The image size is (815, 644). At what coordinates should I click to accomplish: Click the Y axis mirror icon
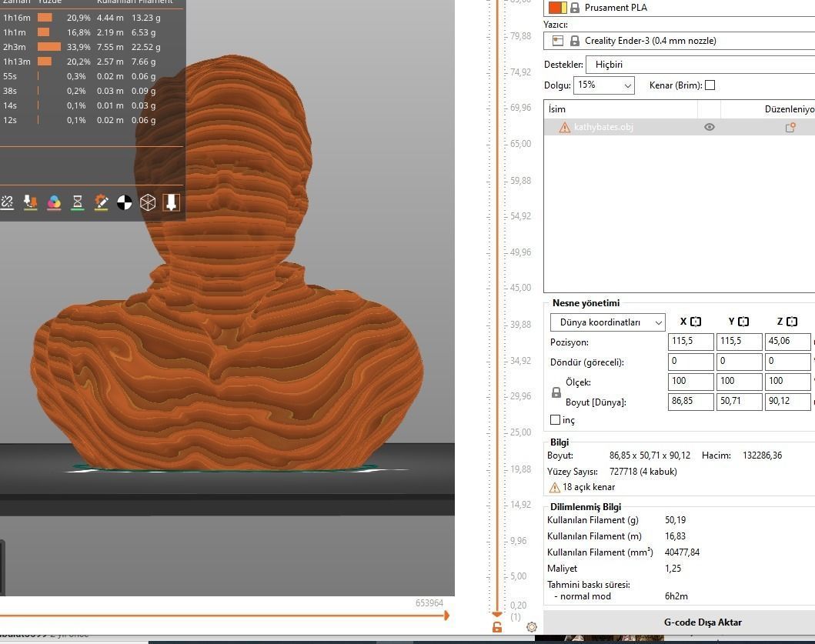[743, 322]
